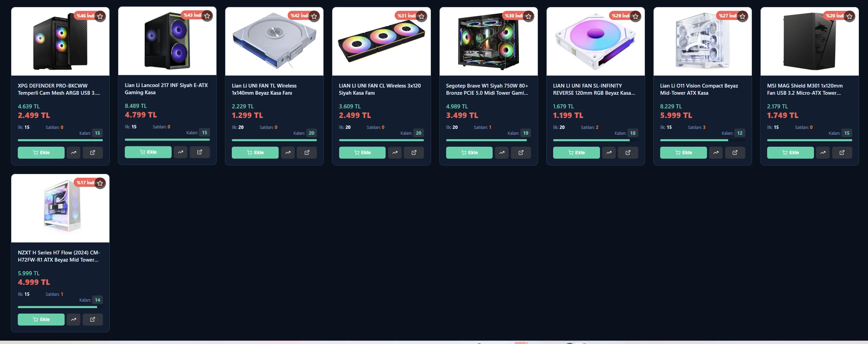Toggle favorite star on Lian Li Lancool 217

pos(207,16)
